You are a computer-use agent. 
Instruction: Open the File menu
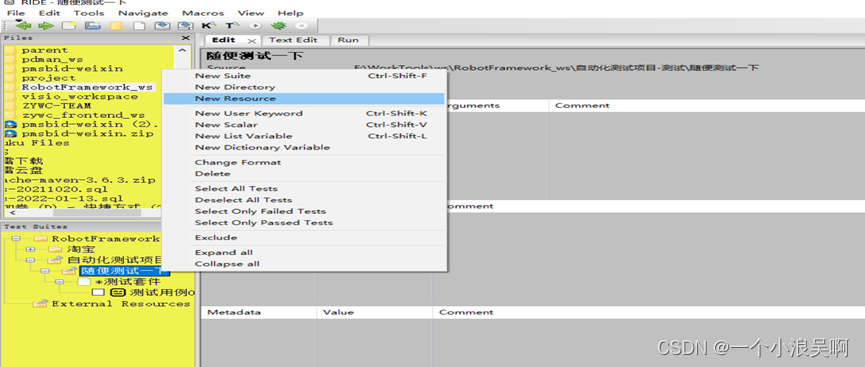pyautogui.click(x=16, y=13)
